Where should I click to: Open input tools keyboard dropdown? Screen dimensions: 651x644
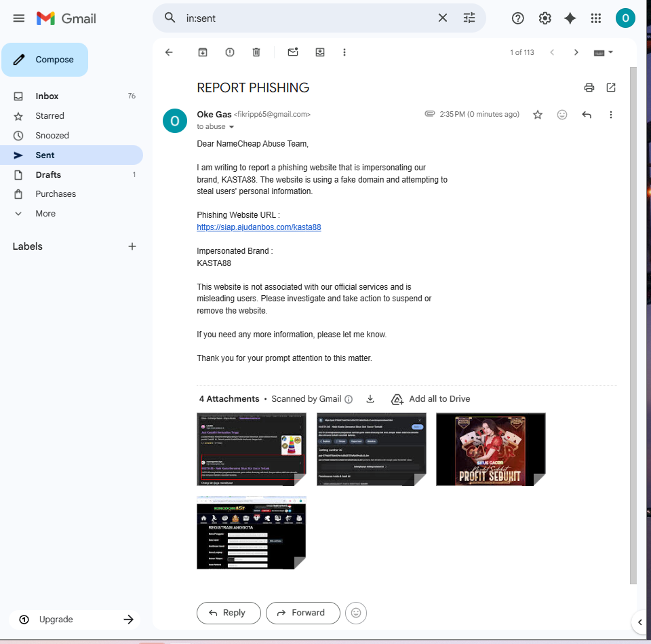point(604,52)
